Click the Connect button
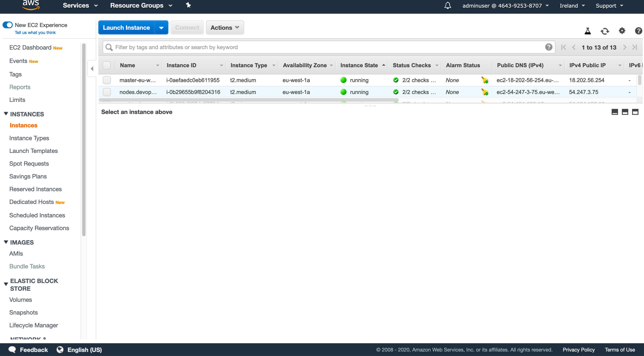Viewport: 644px width, 356px height. click(187, 27)
